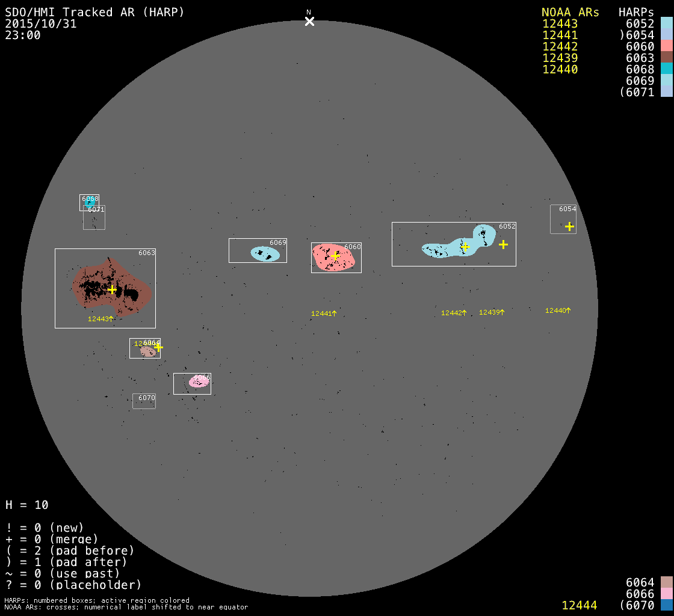Click the "NOAA ARs" legend heading
Screen dimensions: 674x616
pos(570,13)
